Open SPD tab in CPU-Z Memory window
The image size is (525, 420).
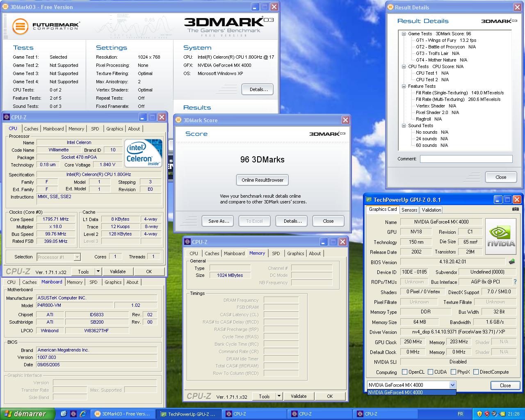(x=276, y=253)
